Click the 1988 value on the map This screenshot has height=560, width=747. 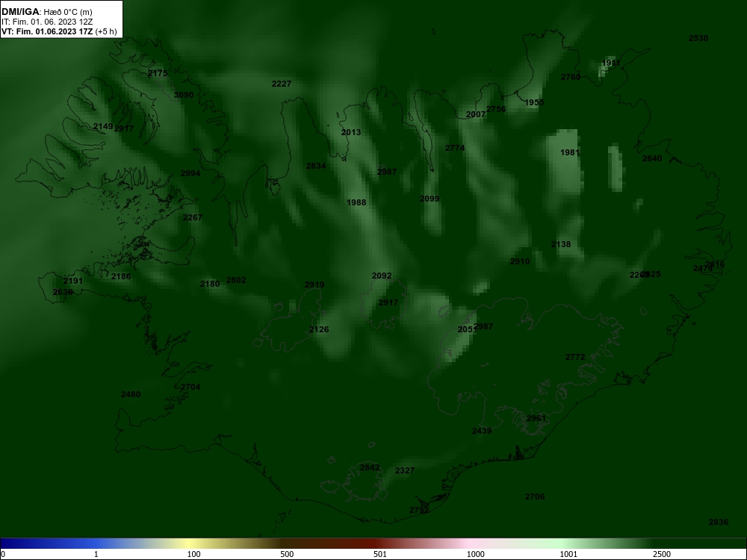point(356,202)
